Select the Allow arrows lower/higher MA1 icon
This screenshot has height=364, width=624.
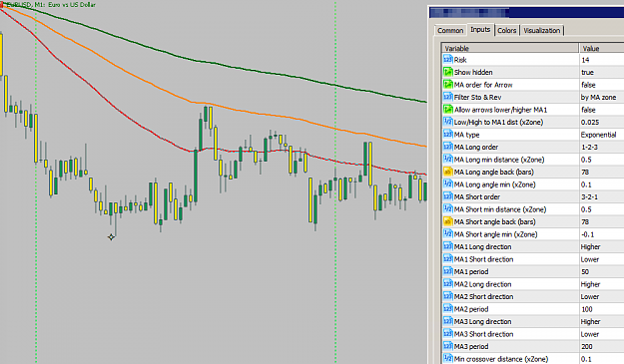(447, 110)
